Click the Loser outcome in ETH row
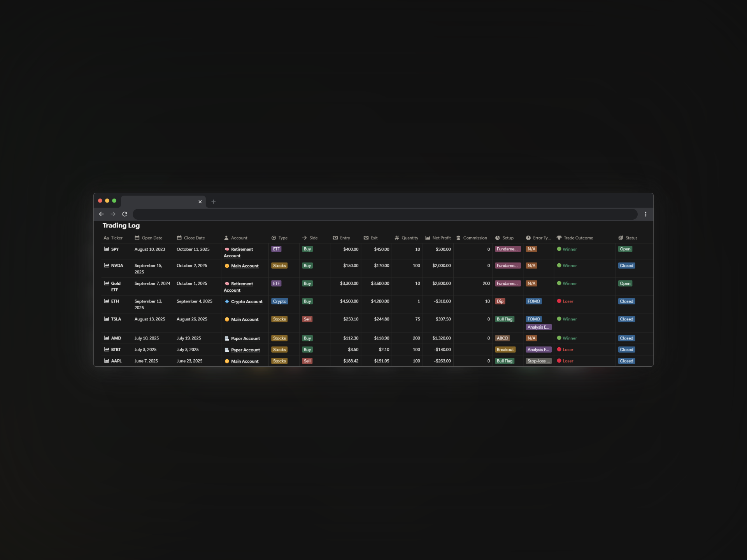Screen dimensions: 747x560 pos(565,301)
